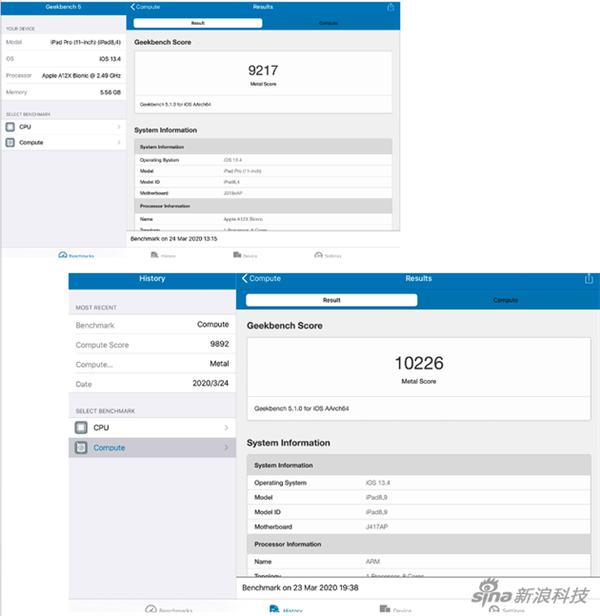Select Result tab in lower window
The width and height of the screenshot is (600, 616).
coord(331,300)
